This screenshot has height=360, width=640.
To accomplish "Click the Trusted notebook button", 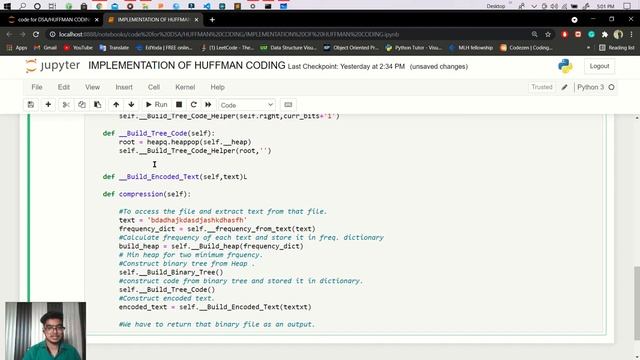I will (x=542, y=87).
